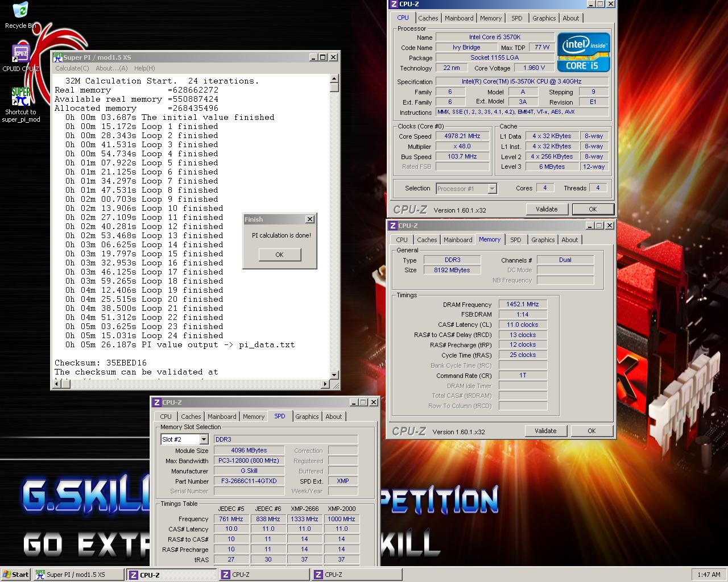The width and height of the screenshot is (728, 582).
Task: Click the CPU-Z CPU window title icon
Action: point(394,4)
